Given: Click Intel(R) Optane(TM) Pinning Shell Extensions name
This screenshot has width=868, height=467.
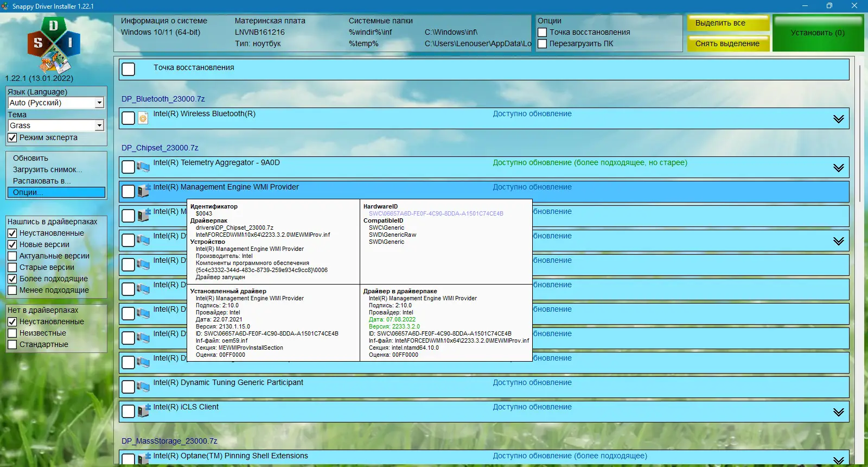Looking at the screenshot, I should pyautogui.click(x=231, y=456).
